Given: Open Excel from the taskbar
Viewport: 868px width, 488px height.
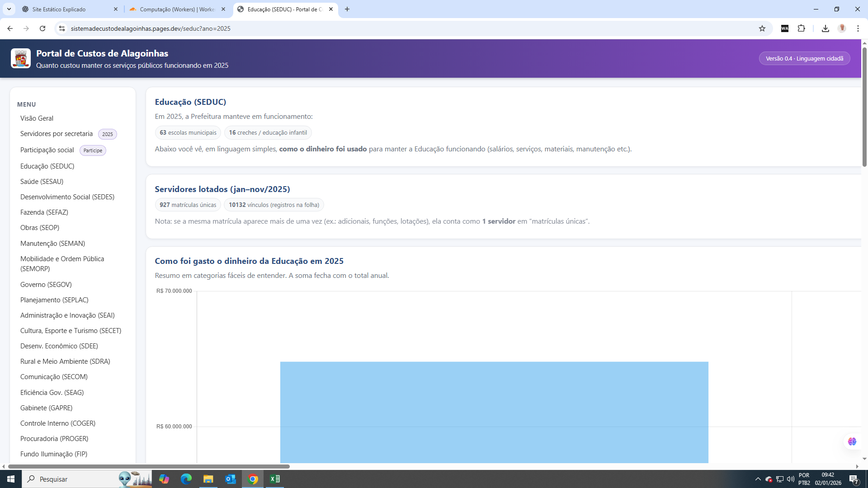Looking at the screenshot, I should (274, 479).
